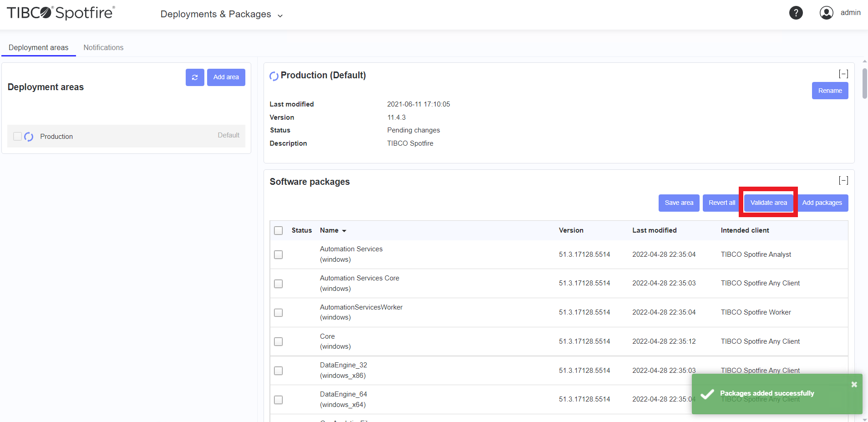Click the Version column header
868x422 pixels.
pyautogui.click(x=571, y=230)
